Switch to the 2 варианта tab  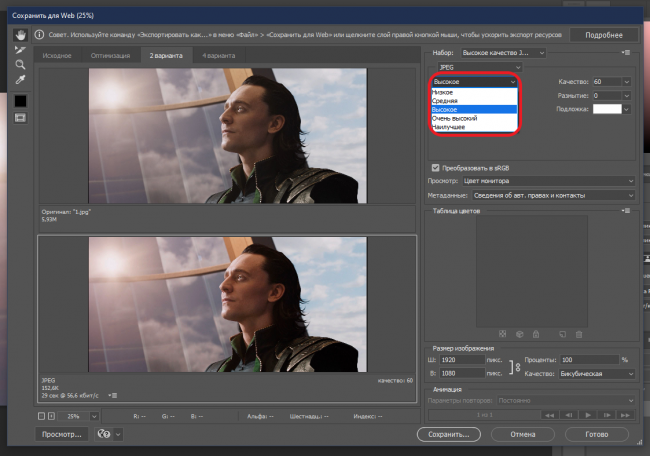click(x=166, y=56)
